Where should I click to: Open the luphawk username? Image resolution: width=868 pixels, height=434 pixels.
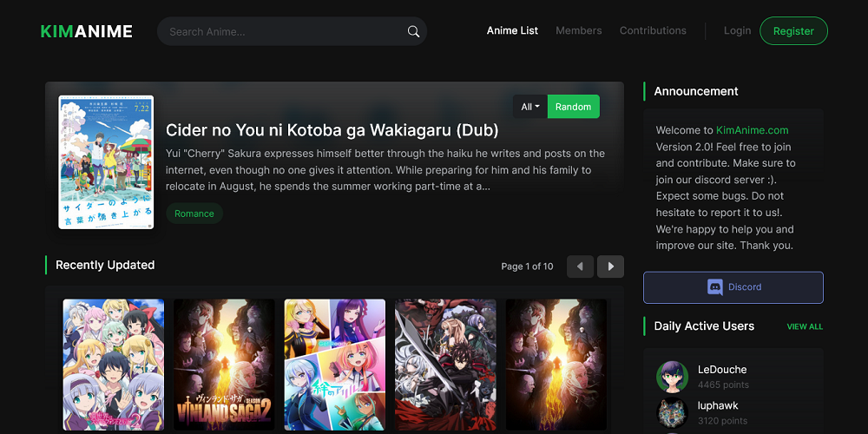718,405
